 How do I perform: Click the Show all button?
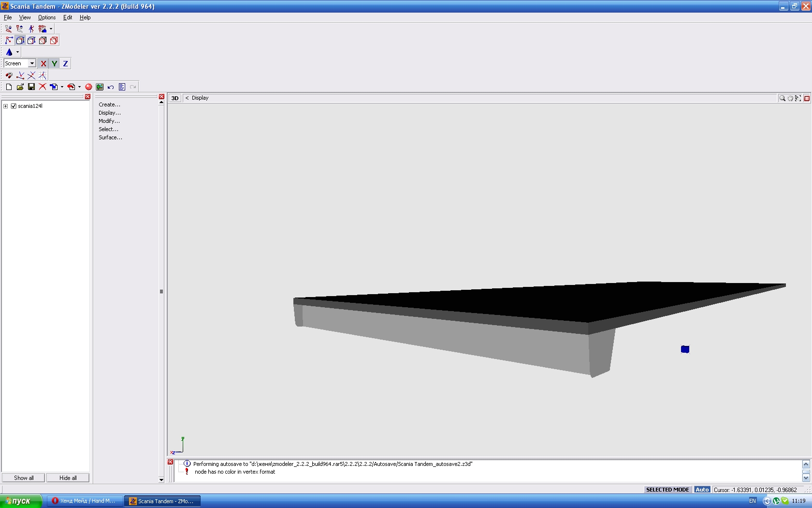pos(24,478)
